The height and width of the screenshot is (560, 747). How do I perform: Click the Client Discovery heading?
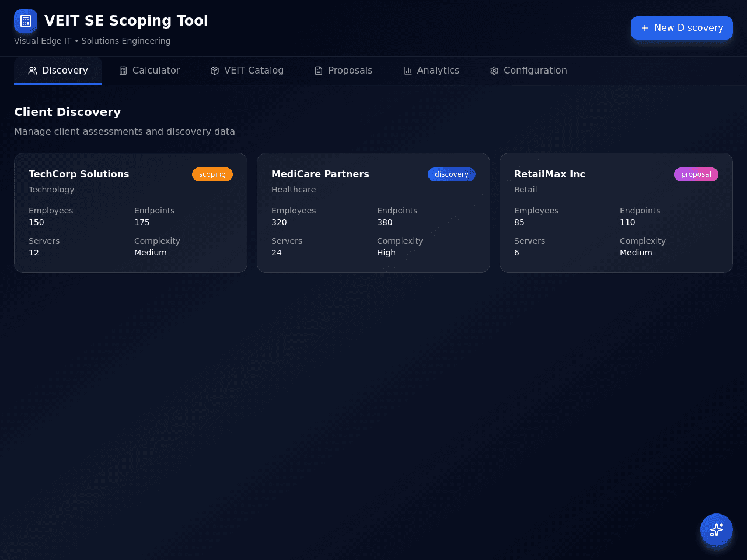67,112
